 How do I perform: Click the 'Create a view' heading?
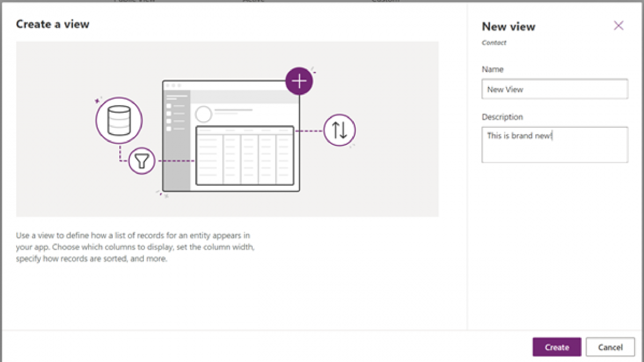[53, 24]
